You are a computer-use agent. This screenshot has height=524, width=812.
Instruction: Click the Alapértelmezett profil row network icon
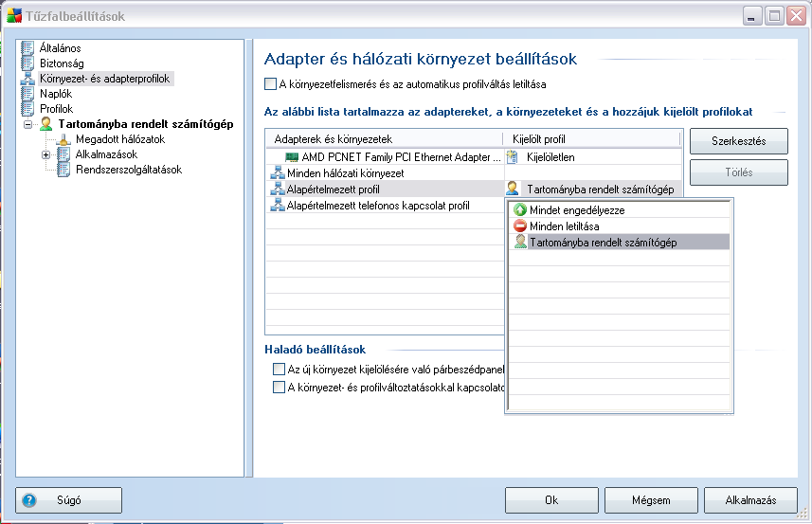pyautogui.click(x=278, y=189)
